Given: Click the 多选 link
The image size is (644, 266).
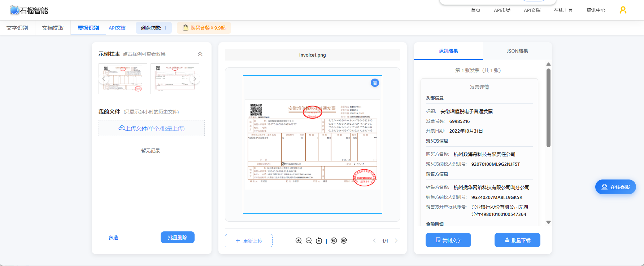Looking at the screenshot, I should tap(113, 238).
